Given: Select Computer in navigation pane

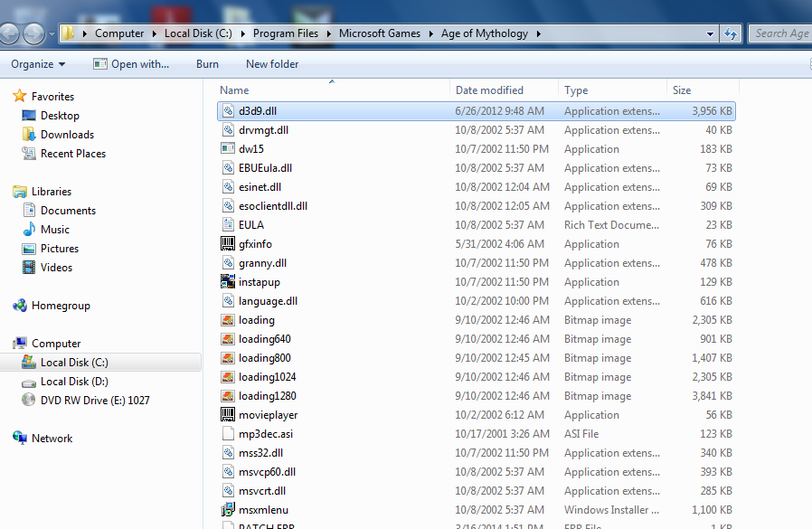Looking at the screenshot, I should [x=56, y=344].
